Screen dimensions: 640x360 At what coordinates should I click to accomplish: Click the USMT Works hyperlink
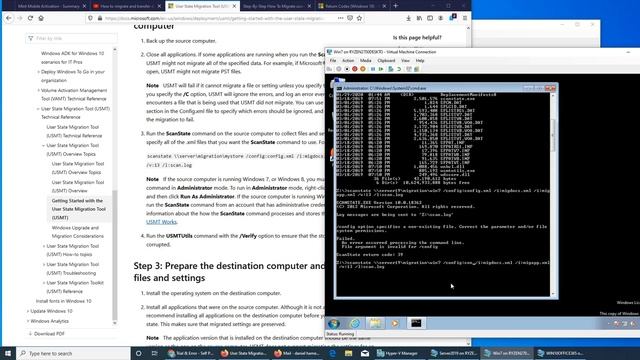click(x=161, y=222)
